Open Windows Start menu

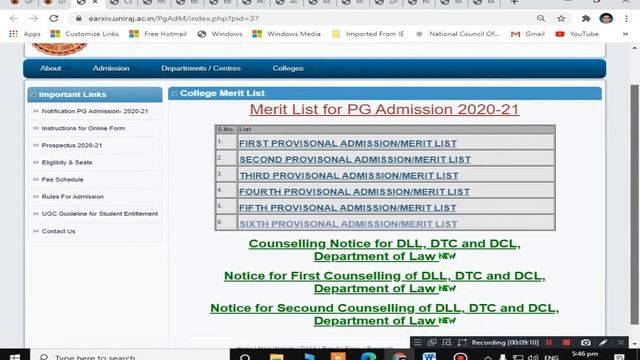15,356
